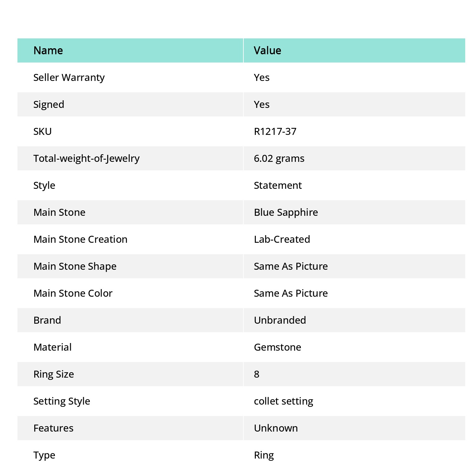Select the Main Stone label
476x476 pixels.
tap(59, 212)
